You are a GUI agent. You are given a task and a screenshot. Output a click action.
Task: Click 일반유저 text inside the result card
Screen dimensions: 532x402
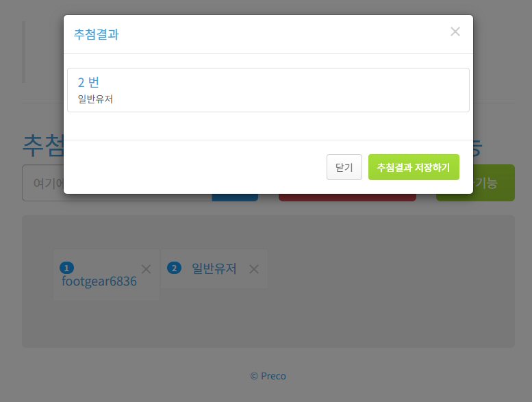[x=95, y=99]
